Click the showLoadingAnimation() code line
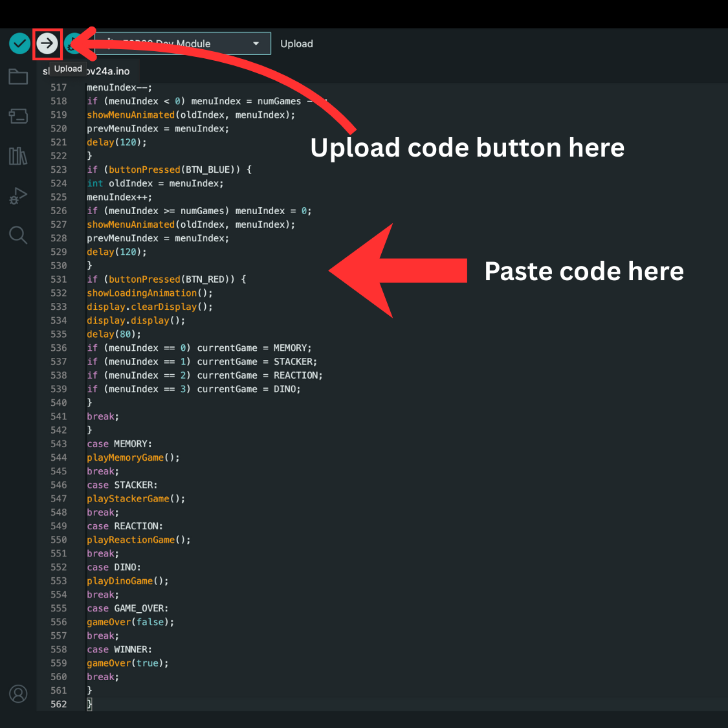 click(x=149, y=293)
